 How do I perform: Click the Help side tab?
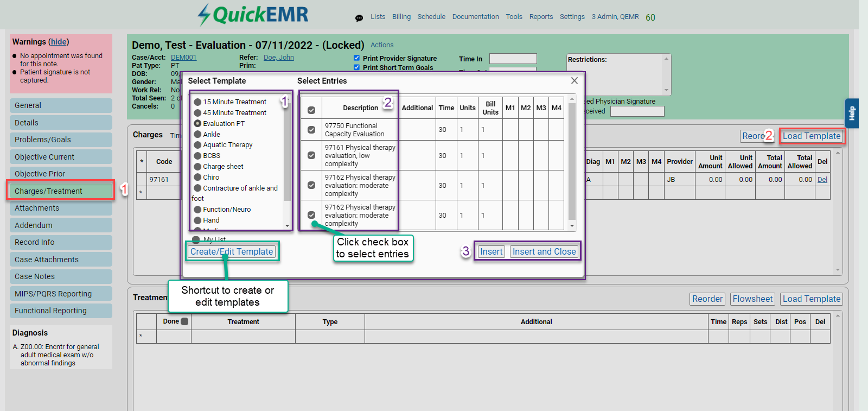coord(852,113)
